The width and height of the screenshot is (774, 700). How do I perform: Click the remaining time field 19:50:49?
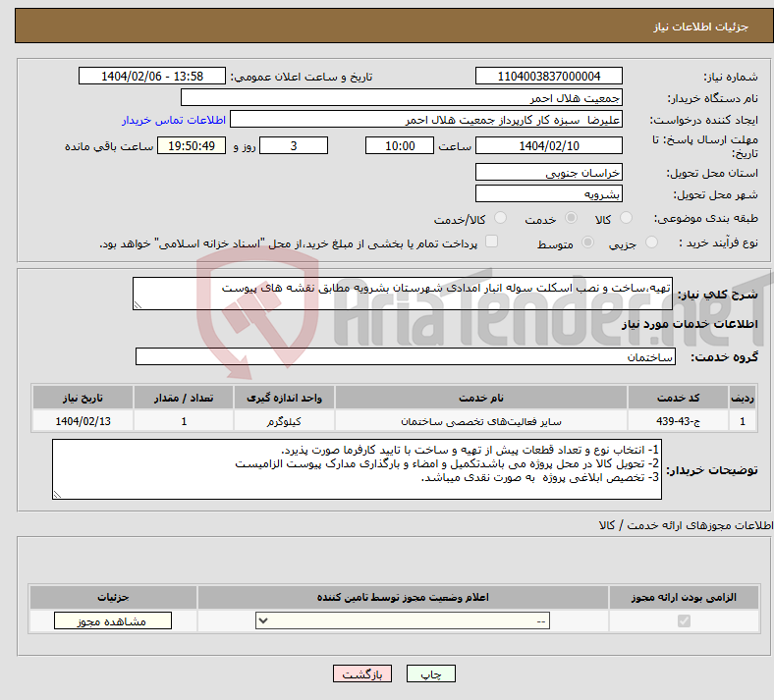point(192,145)
